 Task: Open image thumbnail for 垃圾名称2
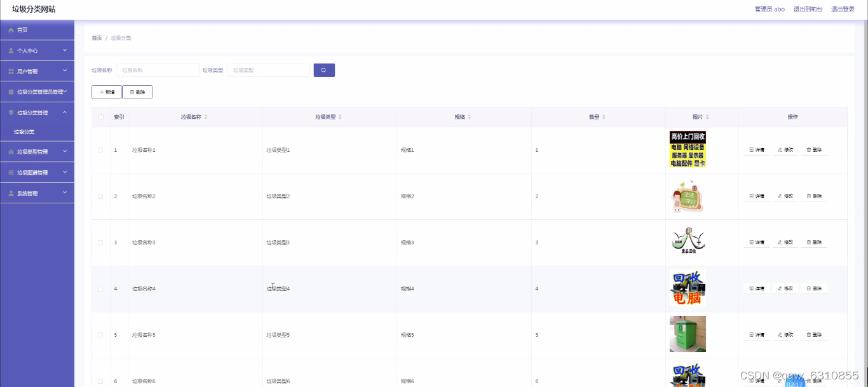click(x=688, y=196)
